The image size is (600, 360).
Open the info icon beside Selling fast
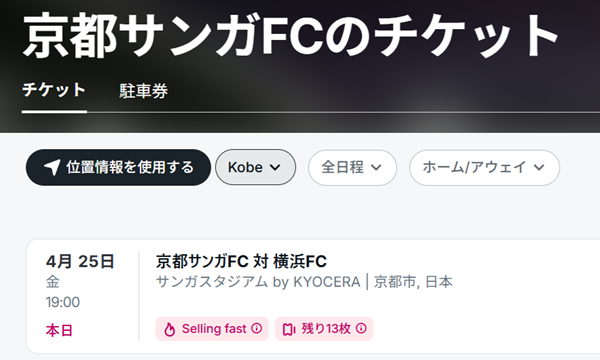click(257, 328)
